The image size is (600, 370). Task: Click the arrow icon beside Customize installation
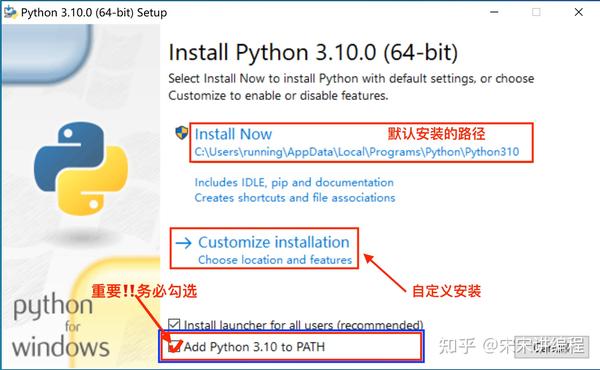point(184,243)
